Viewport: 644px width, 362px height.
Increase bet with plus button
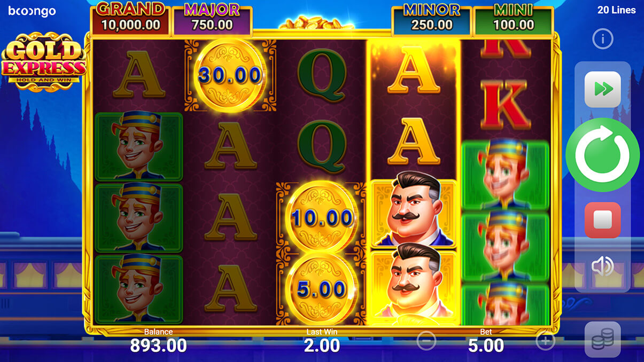[x=546, y=341]
